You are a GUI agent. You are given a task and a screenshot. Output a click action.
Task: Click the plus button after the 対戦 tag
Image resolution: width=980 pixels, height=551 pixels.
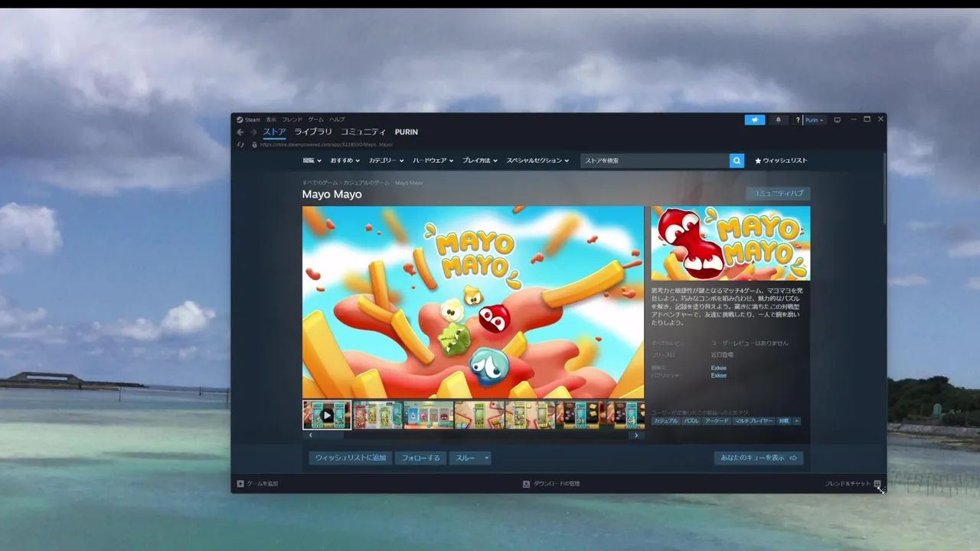(796, 421)
